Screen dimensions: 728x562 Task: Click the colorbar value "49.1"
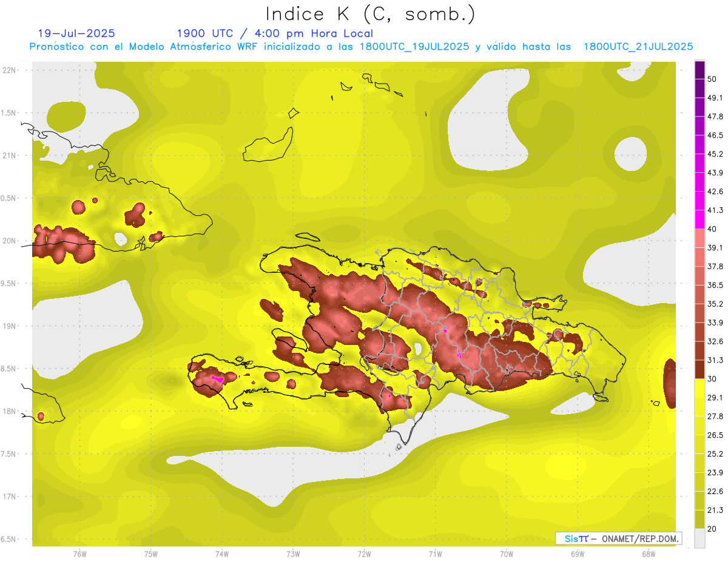click(x=715, y=98)
